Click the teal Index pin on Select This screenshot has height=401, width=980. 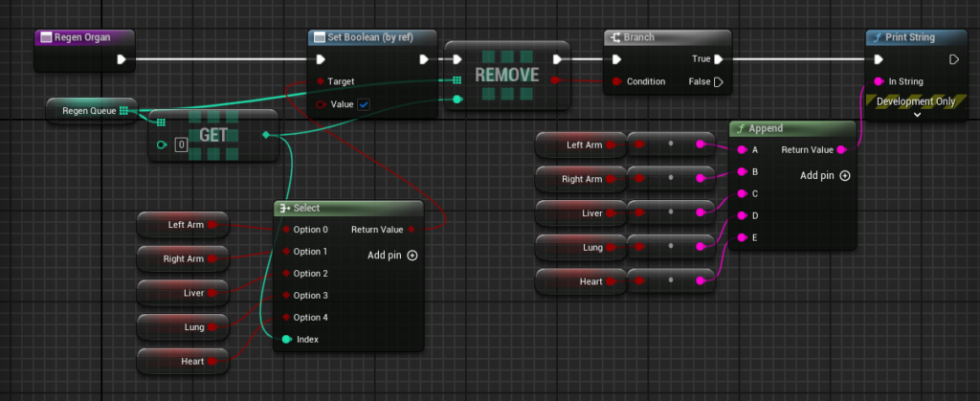pyautogui.click(x=285, y=339)
